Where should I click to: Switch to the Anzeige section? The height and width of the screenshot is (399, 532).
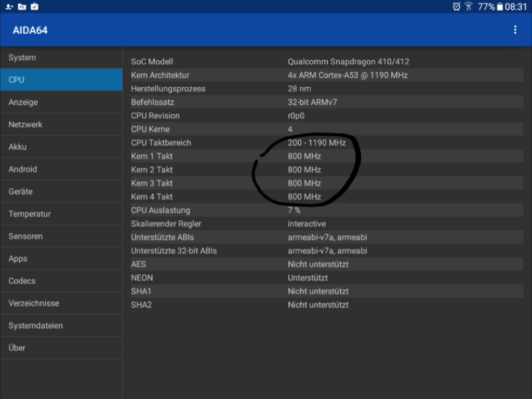coord(61,102)
